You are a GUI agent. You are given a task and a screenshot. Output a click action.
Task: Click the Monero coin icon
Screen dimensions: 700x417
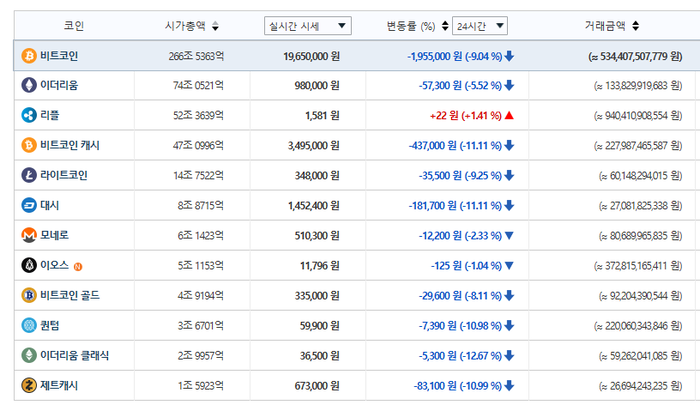29,235
